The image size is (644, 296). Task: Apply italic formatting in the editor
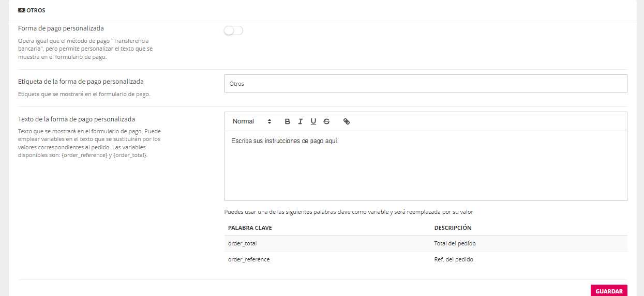pyautogui.click(x=300, y=121)
